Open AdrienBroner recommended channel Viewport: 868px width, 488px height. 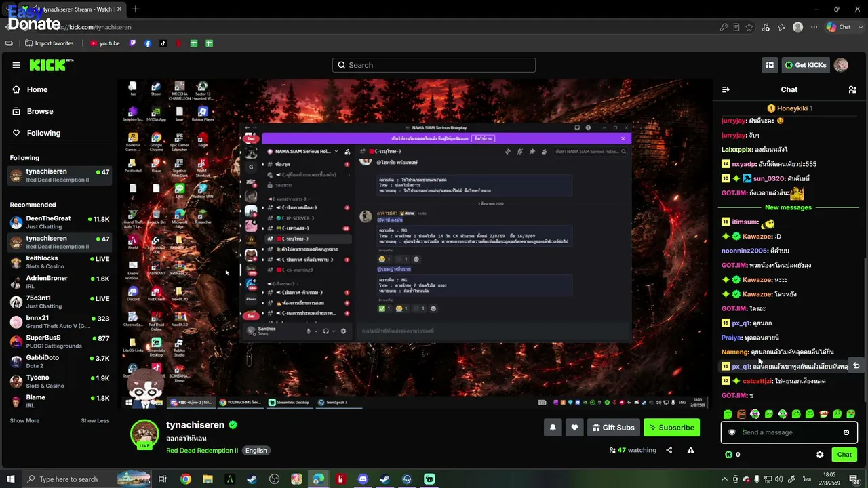pyautogui.click(x=60, y=282)
